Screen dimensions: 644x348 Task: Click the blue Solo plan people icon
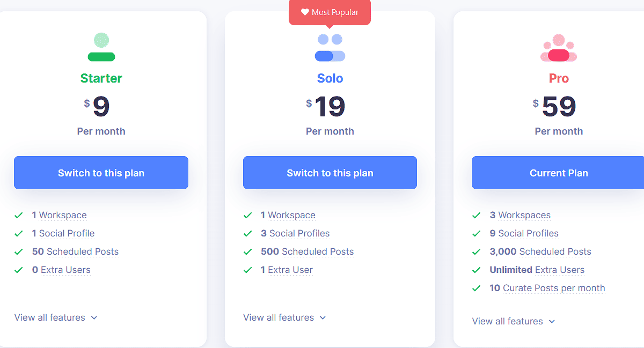click(330, 47)
